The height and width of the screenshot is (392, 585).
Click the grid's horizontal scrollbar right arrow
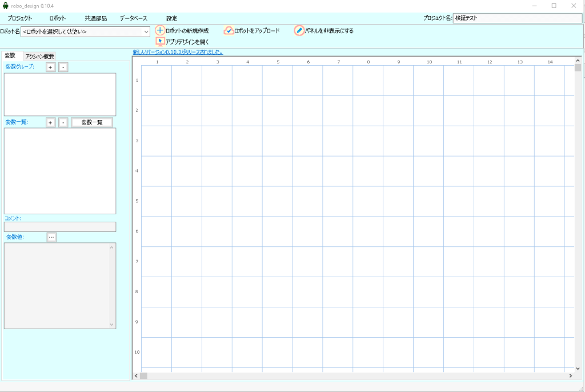[570, 375]
